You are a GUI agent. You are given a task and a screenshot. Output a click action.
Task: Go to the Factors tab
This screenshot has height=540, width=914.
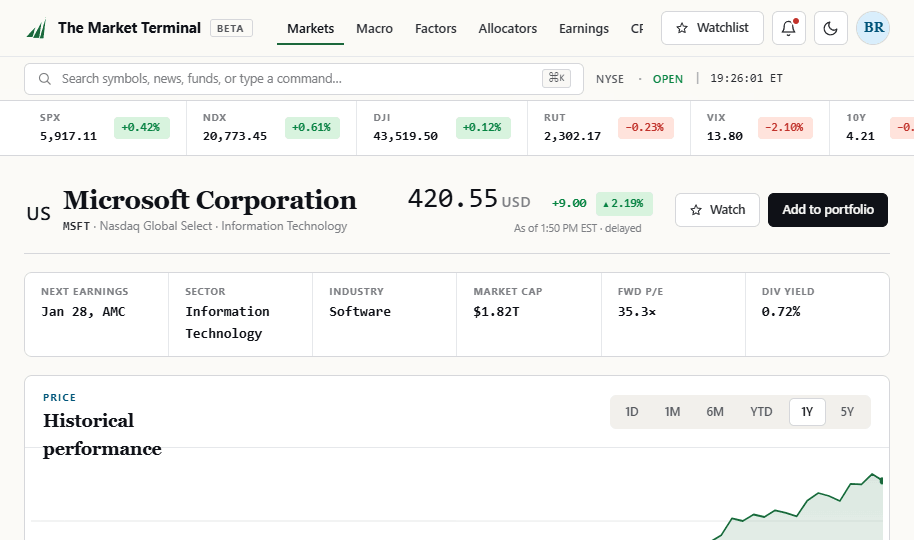tap(435, 29)
